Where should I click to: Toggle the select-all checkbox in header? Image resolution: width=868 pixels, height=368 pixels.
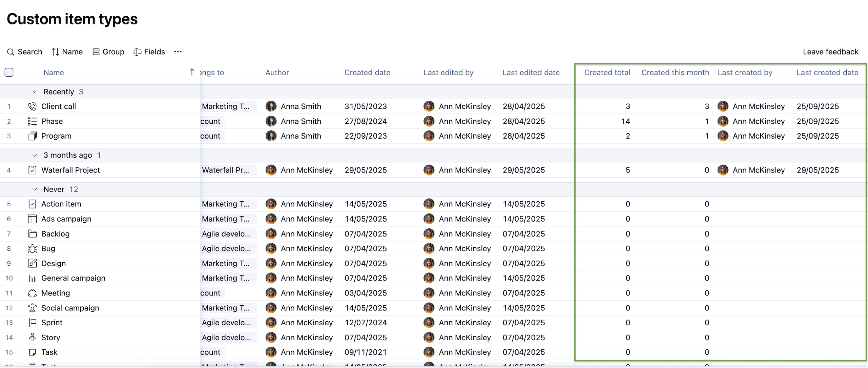tap(9, 73)
